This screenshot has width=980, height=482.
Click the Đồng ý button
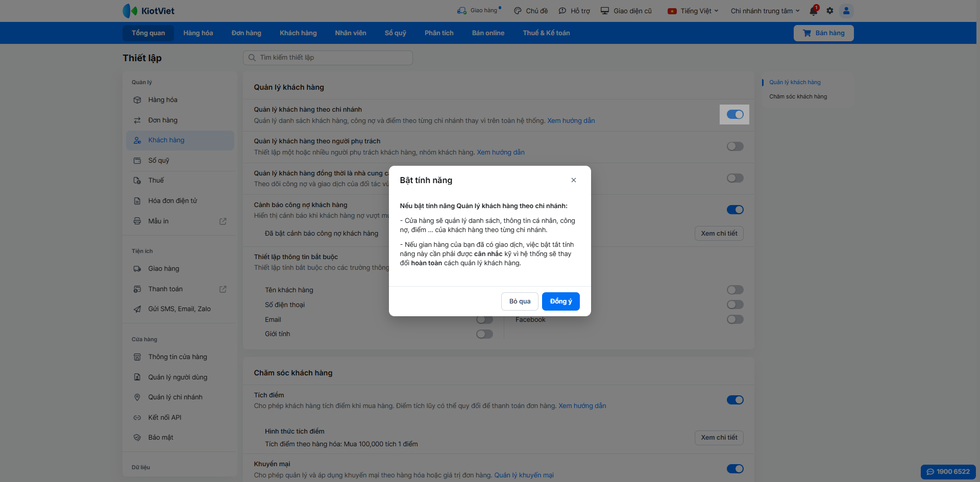click(561, 301)
